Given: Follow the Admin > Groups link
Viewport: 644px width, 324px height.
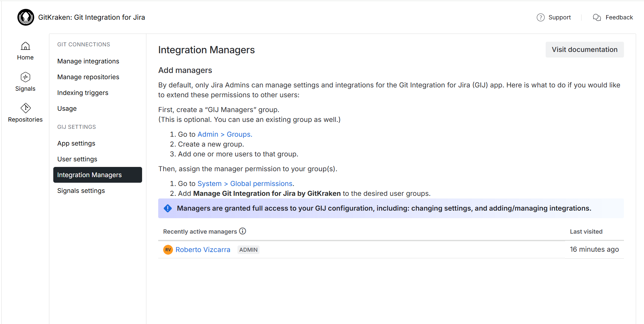Looking at the screenshot, I should tap(225, 134).
